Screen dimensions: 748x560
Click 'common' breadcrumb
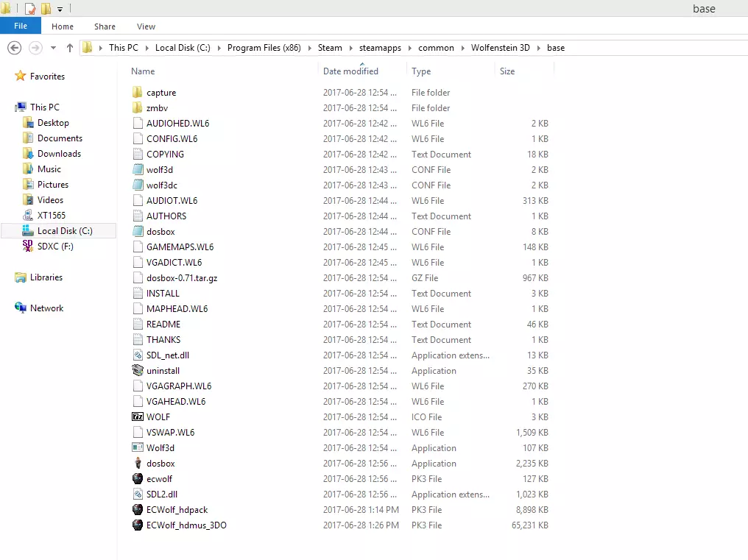coord(436,48)
